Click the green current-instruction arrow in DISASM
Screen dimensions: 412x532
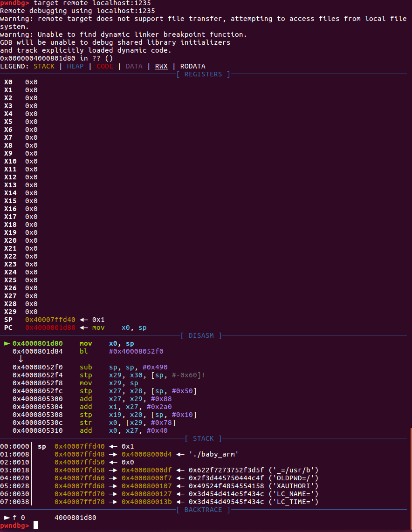point(7,343)
